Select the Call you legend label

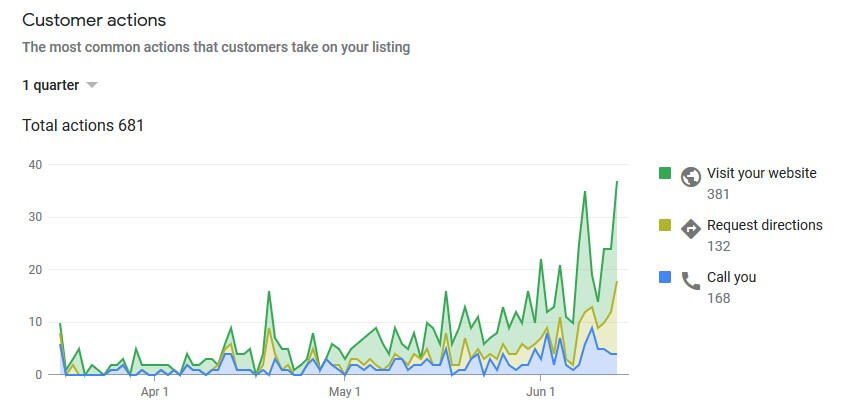731,277
